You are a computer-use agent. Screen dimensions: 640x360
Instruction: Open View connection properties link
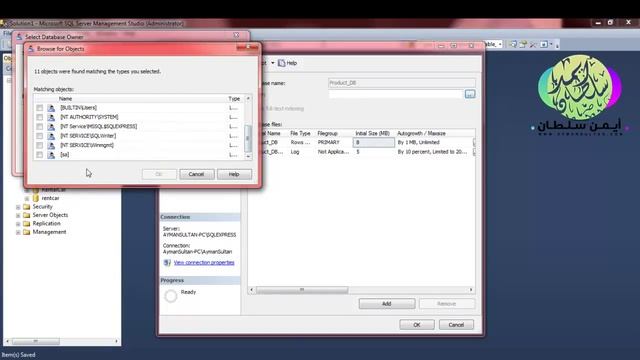point(204,262)
